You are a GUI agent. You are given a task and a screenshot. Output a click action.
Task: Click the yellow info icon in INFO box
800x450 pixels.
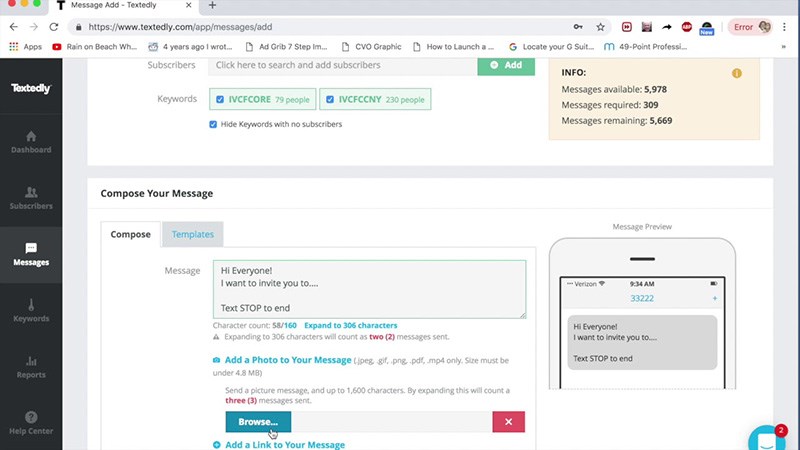point(737,73)
